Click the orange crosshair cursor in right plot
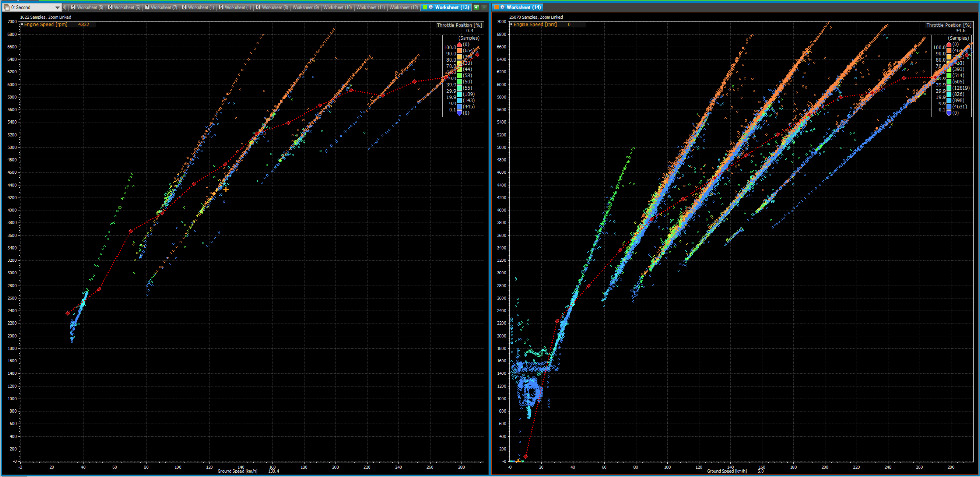The height and width of the screenshot is (477, 980). pos(518,461)
